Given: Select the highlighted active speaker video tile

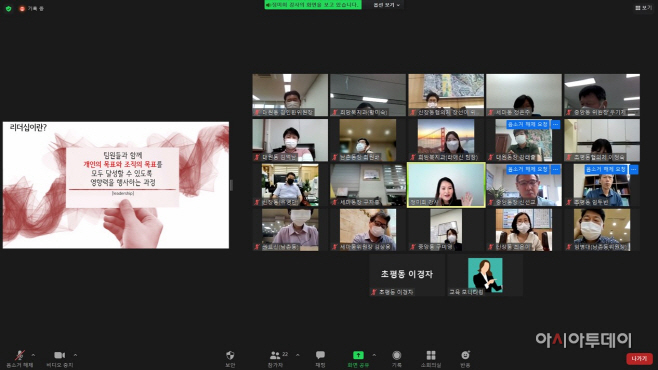Looking at the screenshot, I should pyautogui.click(x=446, y=185).
